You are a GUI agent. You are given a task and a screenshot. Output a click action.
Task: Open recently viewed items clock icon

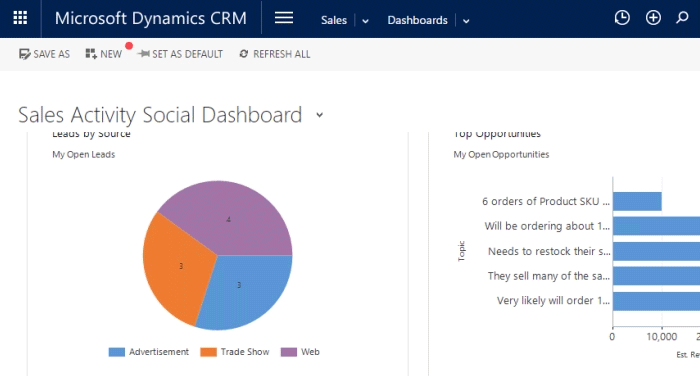click(622, 18)
